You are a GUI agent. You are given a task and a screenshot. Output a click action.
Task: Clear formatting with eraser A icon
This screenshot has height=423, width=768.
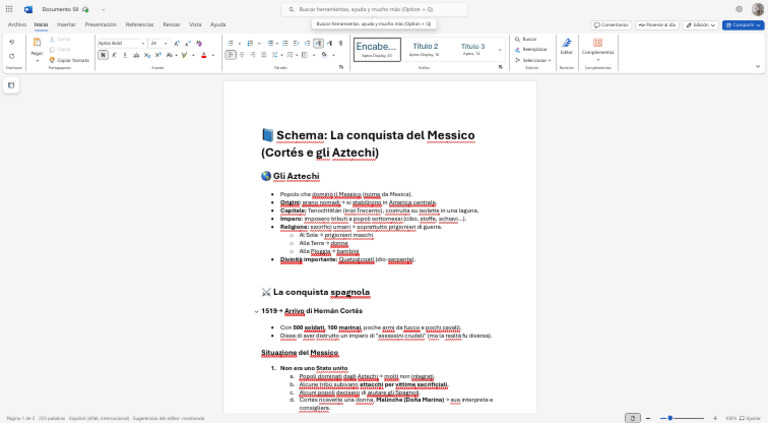click(200, 43)
